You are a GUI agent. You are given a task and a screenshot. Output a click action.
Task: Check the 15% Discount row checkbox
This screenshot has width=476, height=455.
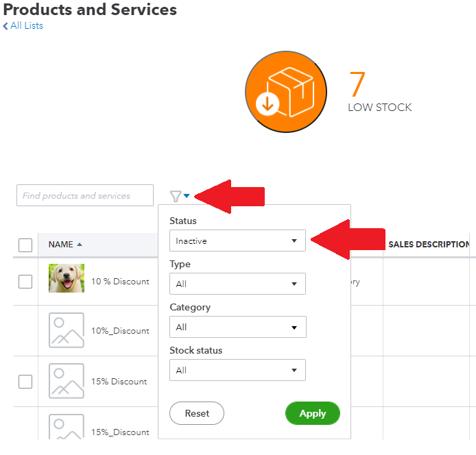click(25, 382)
